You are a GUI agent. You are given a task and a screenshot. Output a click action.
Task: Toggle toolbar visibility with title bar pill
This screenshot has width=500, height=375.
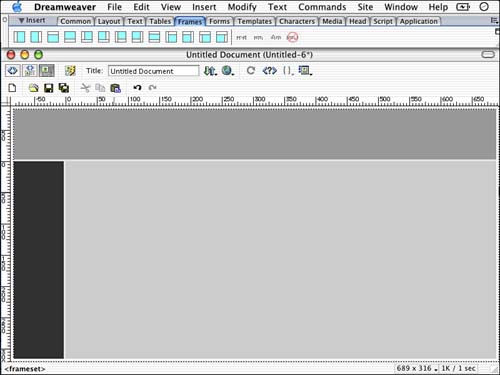click(x=488, y=54)
